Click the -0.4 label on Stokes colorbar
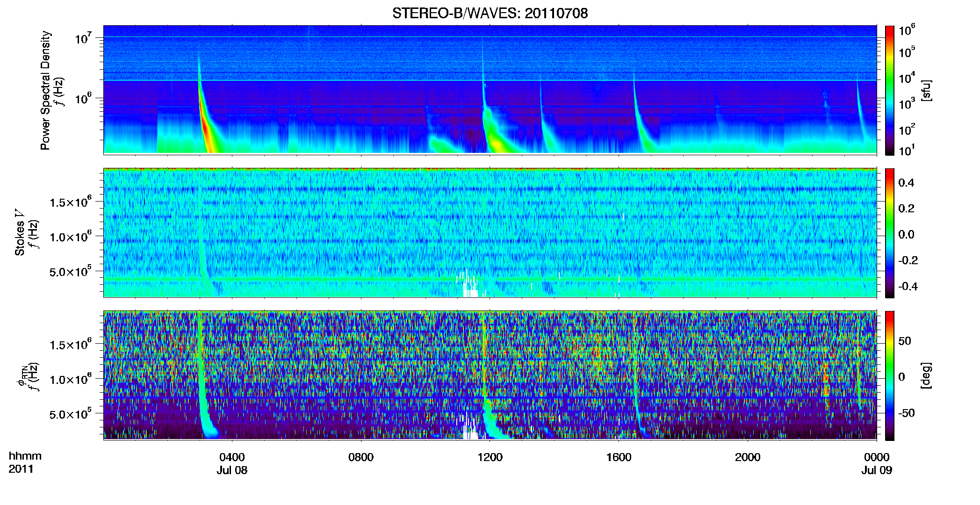The height and width of the screenshot is (505, 980). click(908, 286)
